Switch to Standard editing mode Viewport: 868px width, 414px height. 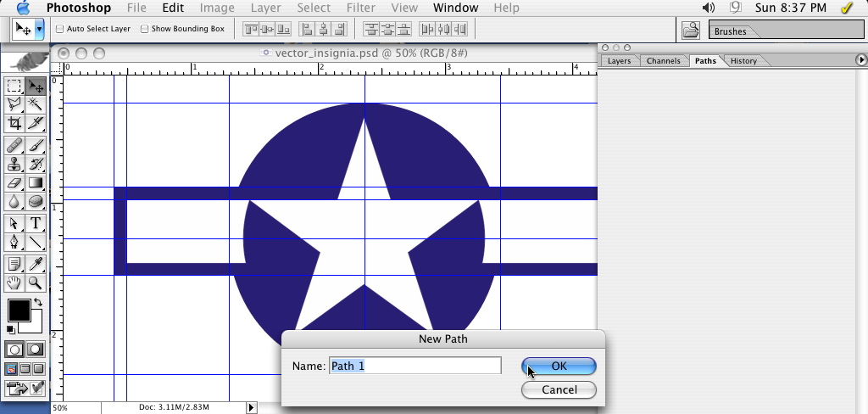pos(14,350)
